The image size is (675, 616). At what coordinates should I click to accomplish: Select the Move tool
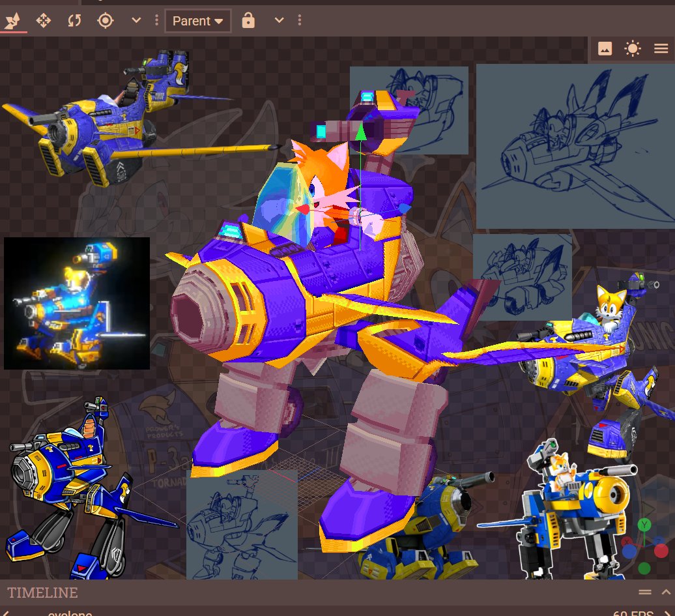pos(13,21)
